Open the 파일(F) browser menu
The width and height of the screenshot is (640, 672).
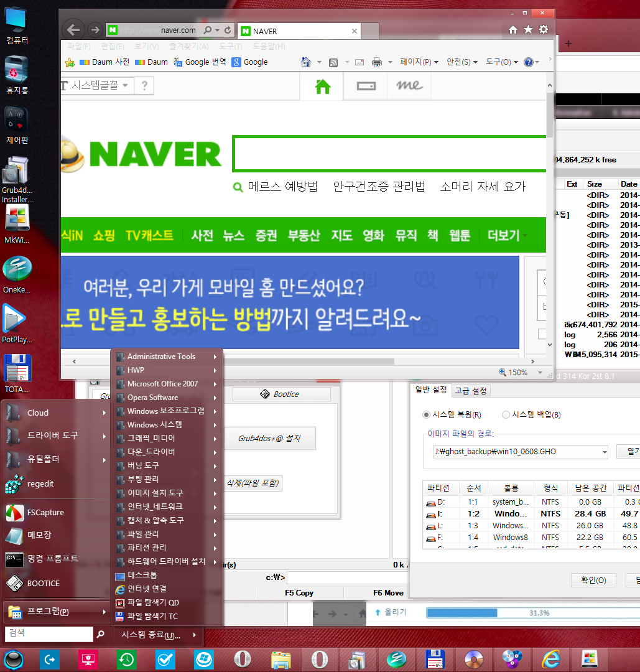click(x=79, y=46)
